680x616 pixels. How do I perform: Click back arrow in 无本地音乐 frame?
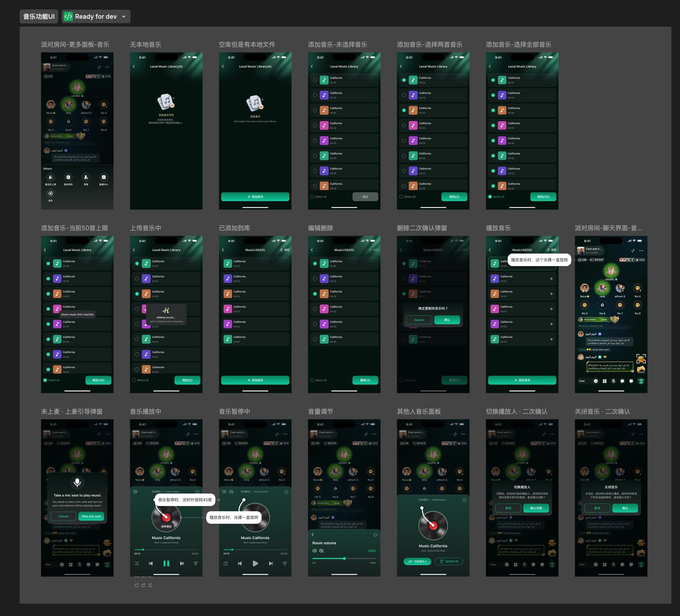click(x=134, y=66)
